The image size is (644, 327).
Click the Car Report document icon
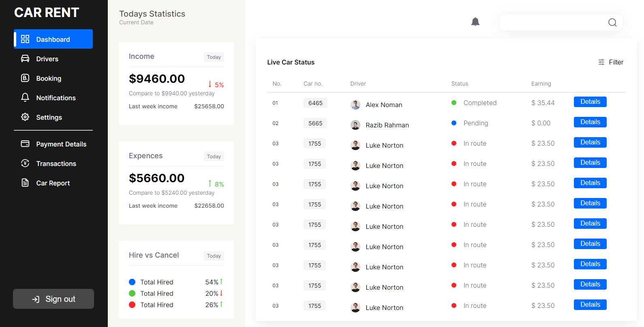tap(25, 183)
